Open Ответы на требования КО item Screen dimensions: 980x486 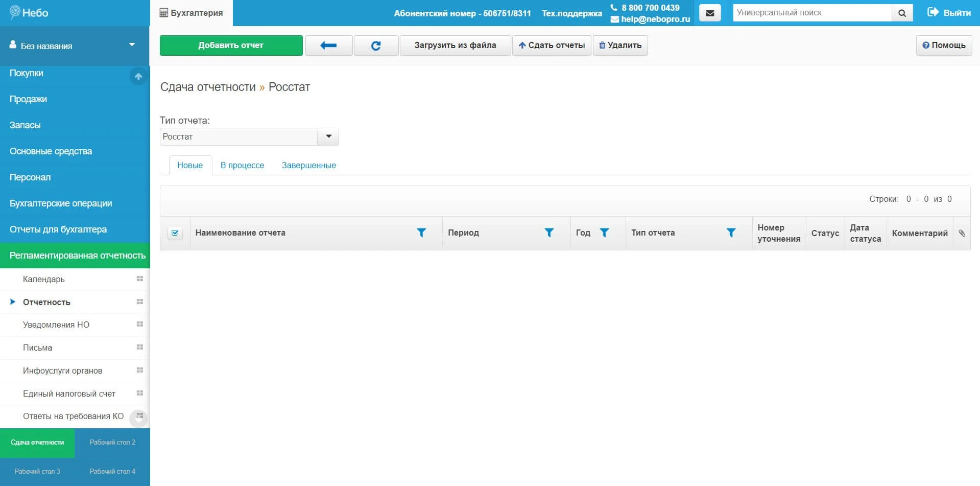coord(73,416)
